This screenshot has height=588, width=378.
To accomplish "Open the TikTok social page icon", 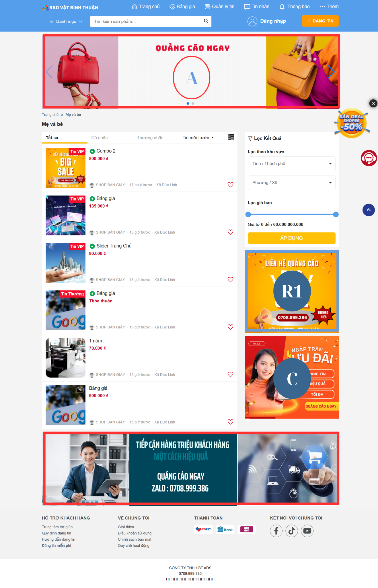I will point(292,531).
